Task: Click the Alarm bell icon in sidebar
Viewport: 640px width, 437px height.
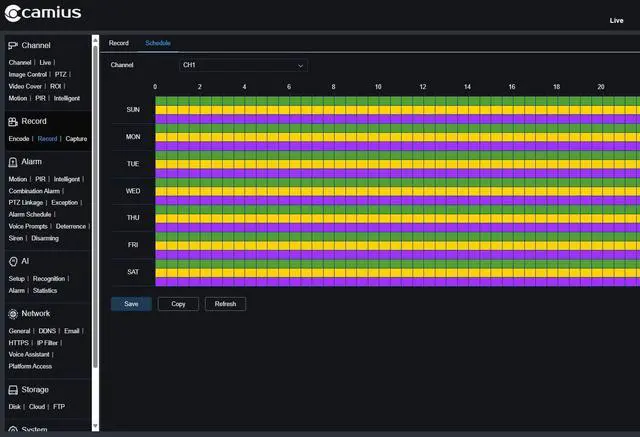Action: 13,162
